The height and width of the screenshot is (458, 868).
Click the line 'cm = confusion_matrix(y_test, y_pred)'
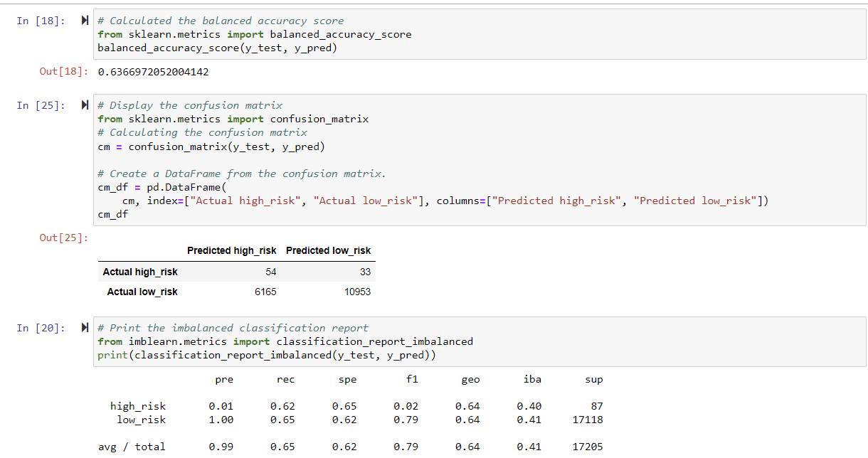point(211,147)
